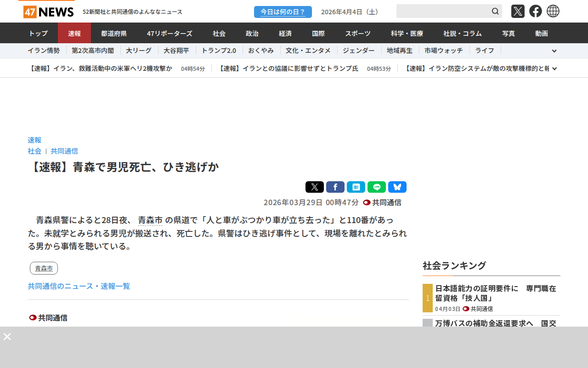Image resolution: width=588 pixels, height=368 pixels.
Task: Click the 速報 breadcrumb link above article
Action: (x=34, y=140)
